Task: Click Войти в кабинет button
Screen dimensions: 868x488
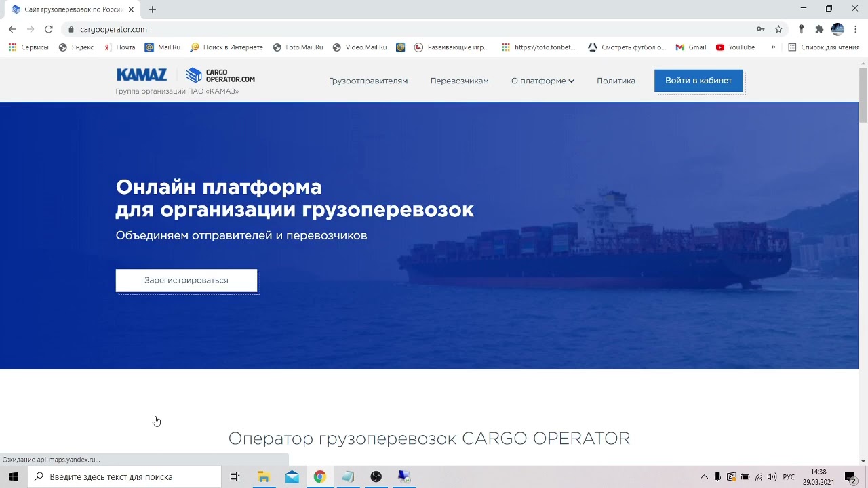Action: [698, 81]
